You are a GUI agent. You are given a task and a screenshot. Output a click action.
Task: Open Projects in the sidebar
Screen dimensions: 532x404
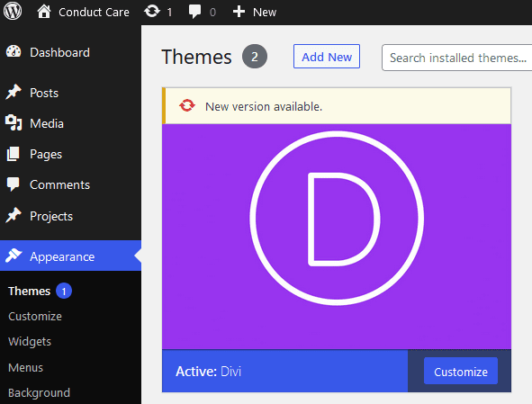pos(51,217)
